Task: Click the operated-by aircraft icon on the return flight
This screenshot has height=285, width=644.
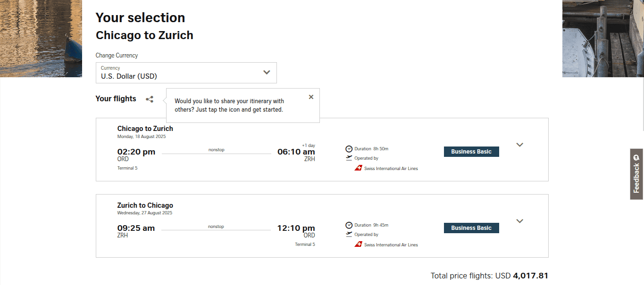Action: pyautogui.click(x=349, y=234)
